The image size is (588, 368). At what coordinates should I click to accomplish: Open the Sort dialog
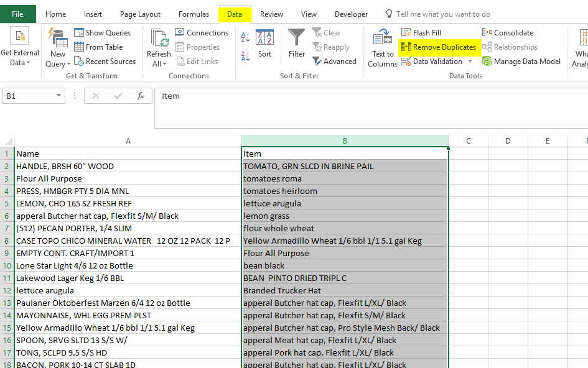264,43
